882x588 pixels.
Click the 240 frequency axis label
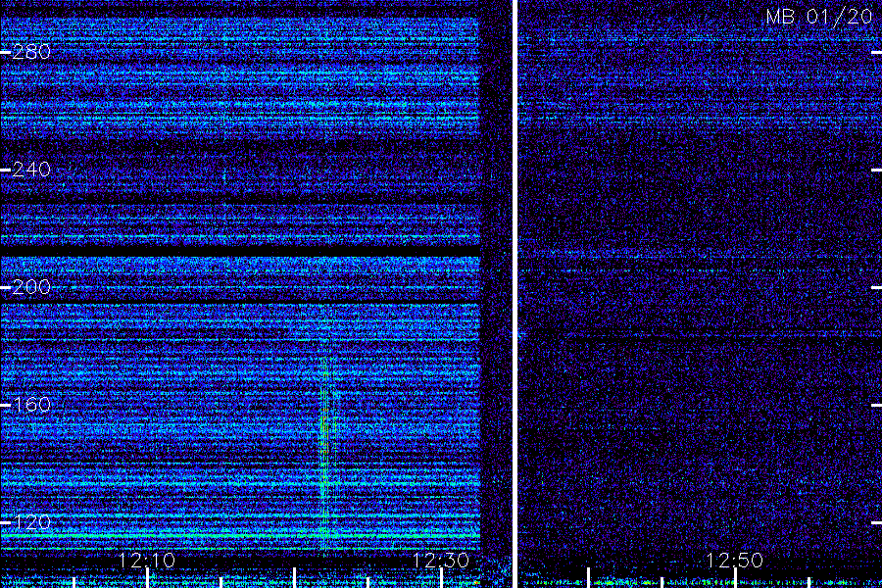click(x=31, y=170)
